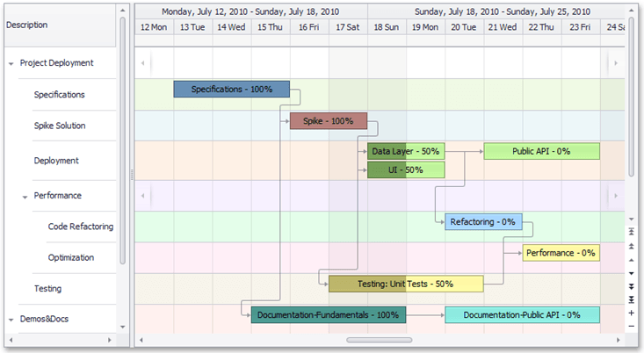Click the plus zoom in icon
644x353 pixels.
click(x=633, y=313)
